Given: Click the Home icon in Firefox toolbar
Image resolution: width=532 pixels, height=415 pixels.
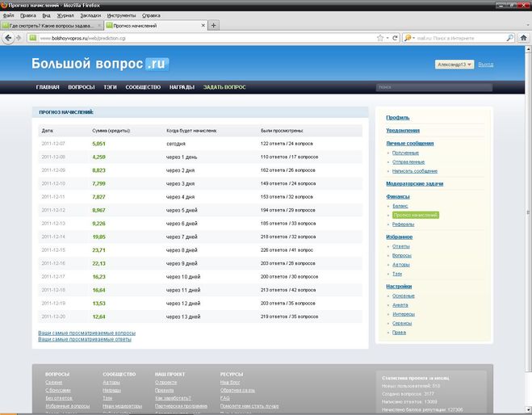Looking at the screenshot, I should click(523, 38).
